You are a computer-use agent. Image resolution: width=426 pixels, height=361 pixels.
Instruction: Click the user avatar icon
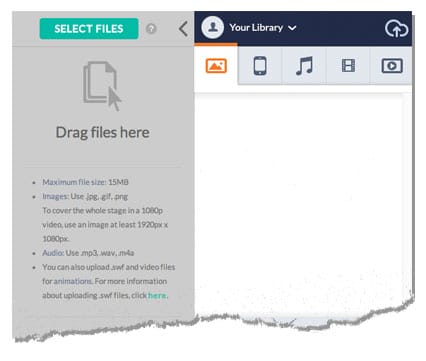coord(213,28)
